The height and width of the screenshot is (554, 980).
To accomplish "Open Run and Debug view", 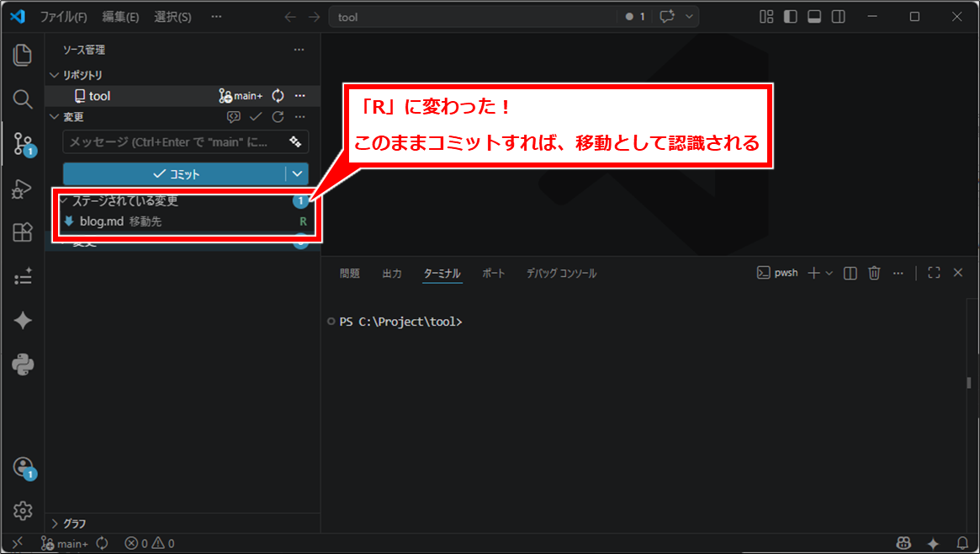I will coord(23,189).
